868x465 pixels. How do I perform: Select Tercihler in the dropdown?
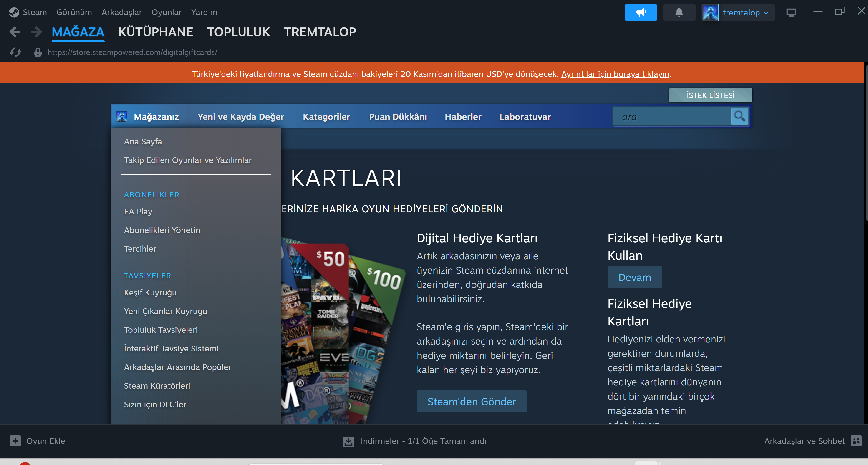140,249
